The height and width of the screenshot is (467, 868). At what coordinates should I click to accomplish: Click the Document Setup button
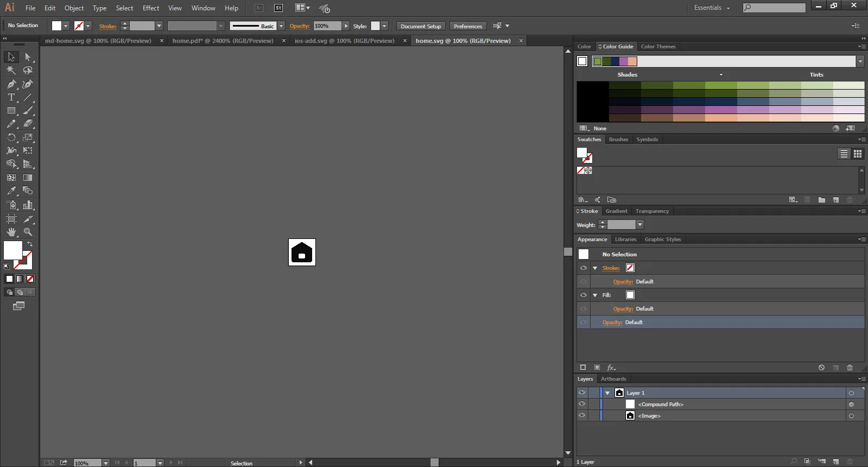point(421,26)
